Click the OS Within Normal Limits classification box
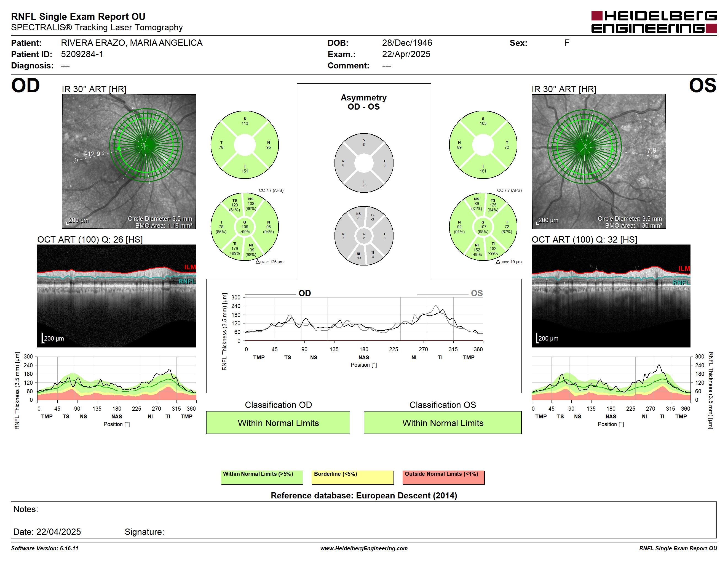The image size is (728, 563). (443, 423)
